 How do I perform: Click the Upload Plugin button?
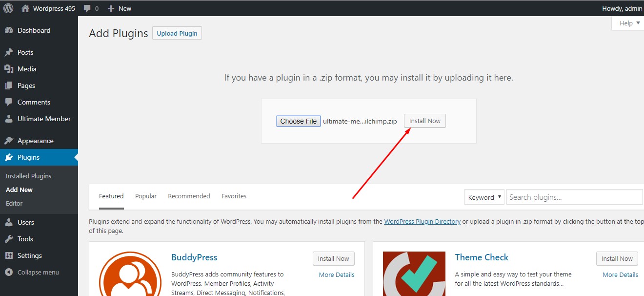[x=177, y=33]
